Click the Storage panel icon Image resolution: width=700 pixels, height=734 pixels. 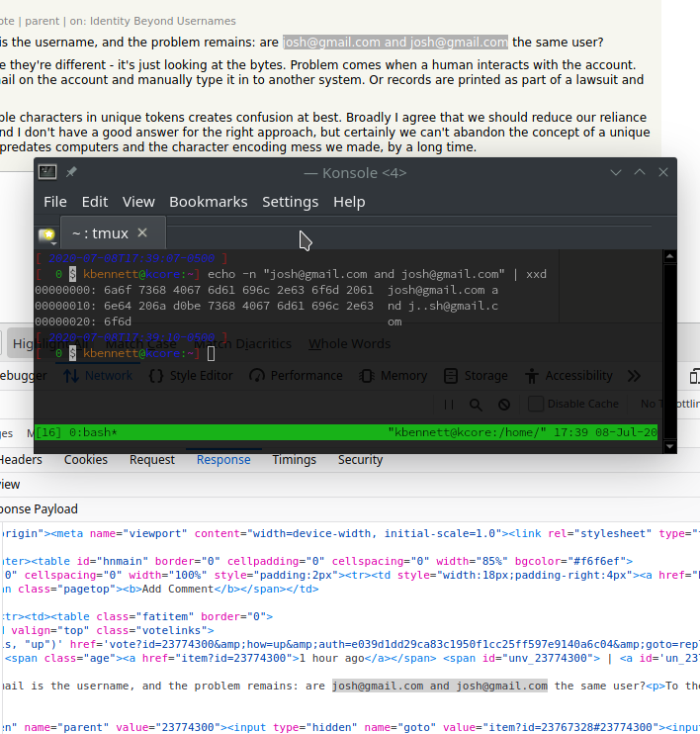pyautogui.click(x=451, y=376)
